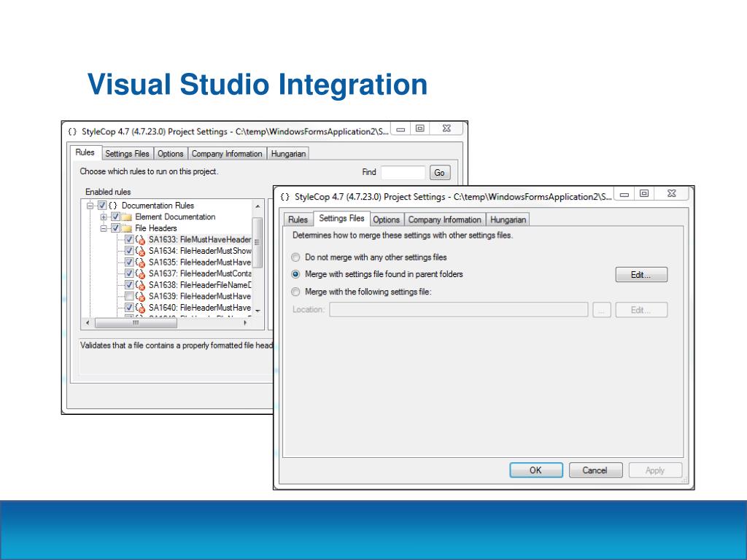Viewport: 747px width, 560px height.
Task: Open Settings Files tab in the back Rules window
Action: pos(127,154)
